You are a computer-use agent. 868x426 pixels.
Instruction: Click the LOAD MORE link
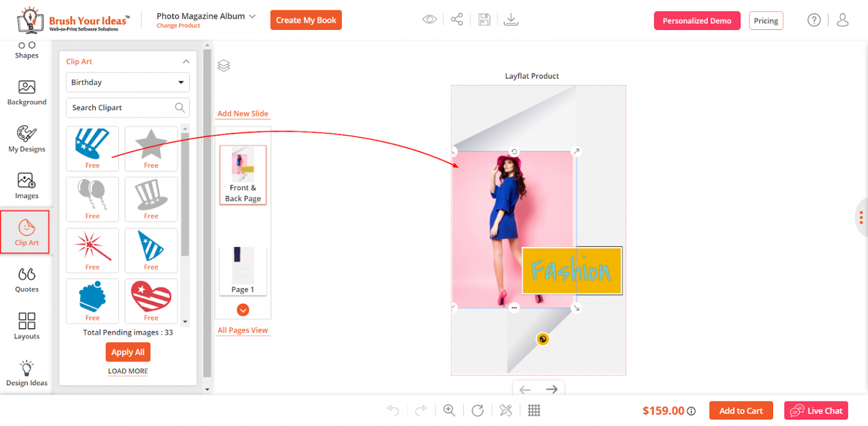point(128,371)
